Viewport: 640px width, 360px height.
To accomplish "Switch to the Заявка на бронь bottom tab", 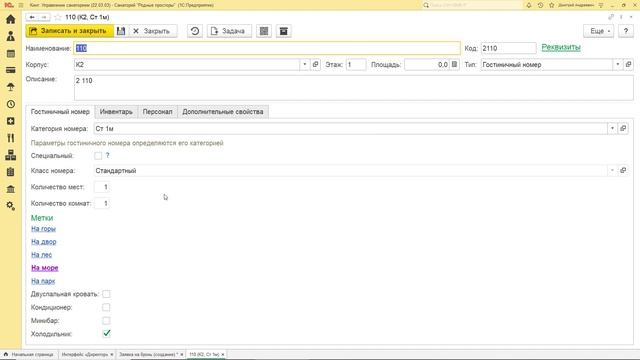I will (x=149, y=354).
